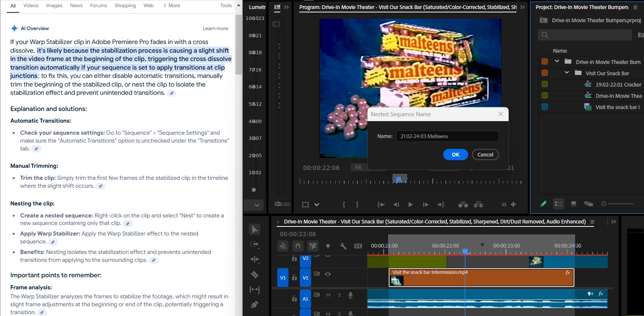
Task: Select the Razor tool
Action: 255,275
